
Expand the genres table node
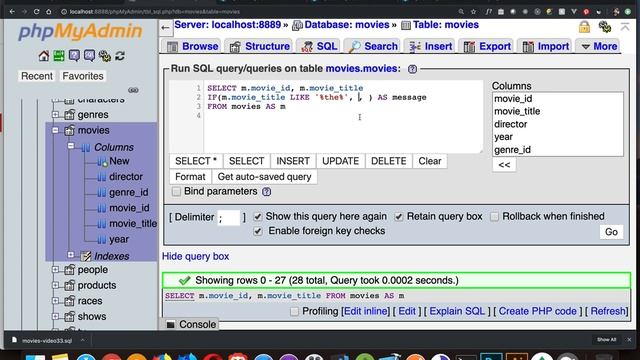56,114
